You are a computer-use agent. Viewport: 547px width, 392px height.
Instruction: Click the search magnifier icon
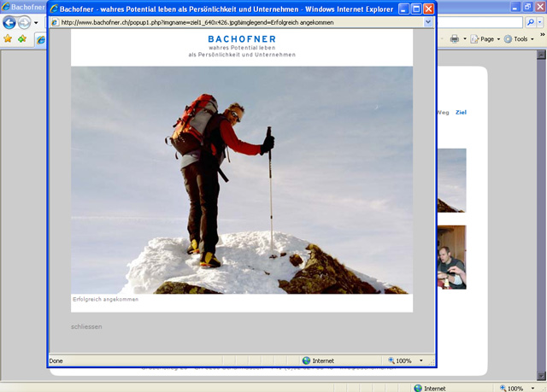[531, 22]
